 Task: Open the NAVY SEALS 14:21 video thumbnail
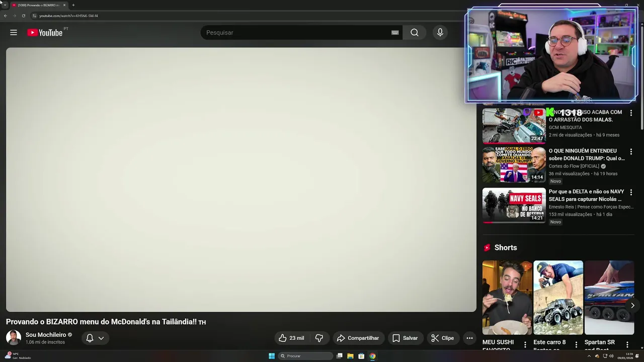(x=514, y=205)
